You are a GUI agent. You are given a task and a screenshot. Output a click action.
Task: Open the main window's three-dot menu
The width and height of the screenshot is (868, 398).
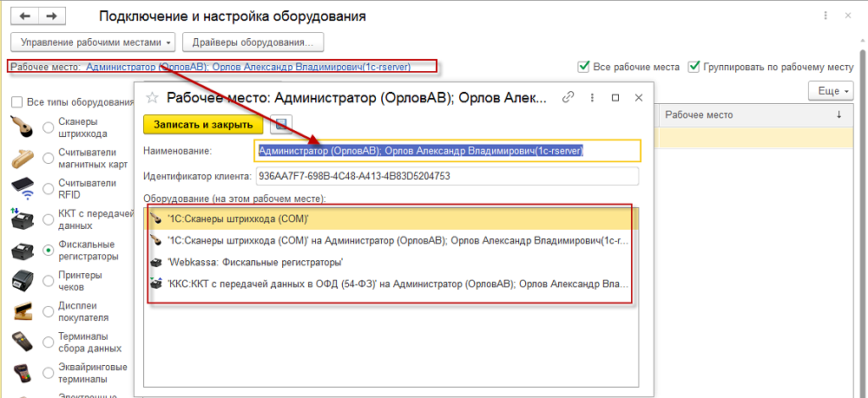pos(826,16)
